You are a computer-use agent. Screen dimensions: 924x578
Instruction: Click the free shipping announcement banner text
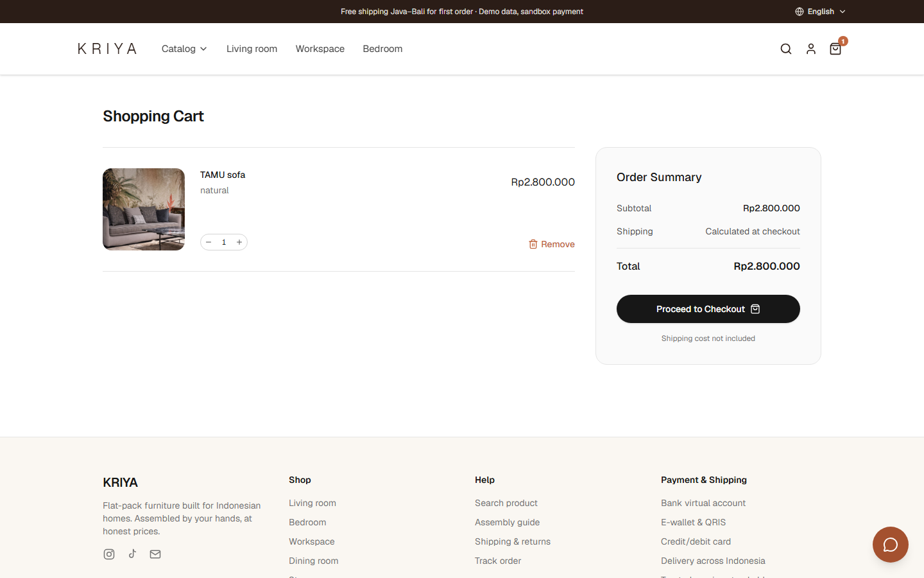click(462, 12)
